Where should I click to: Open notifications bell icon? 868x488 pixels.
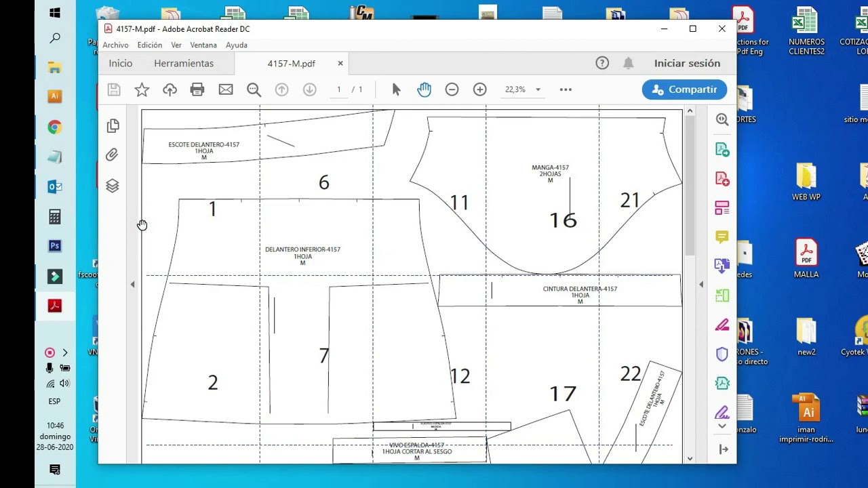point(629,63)
